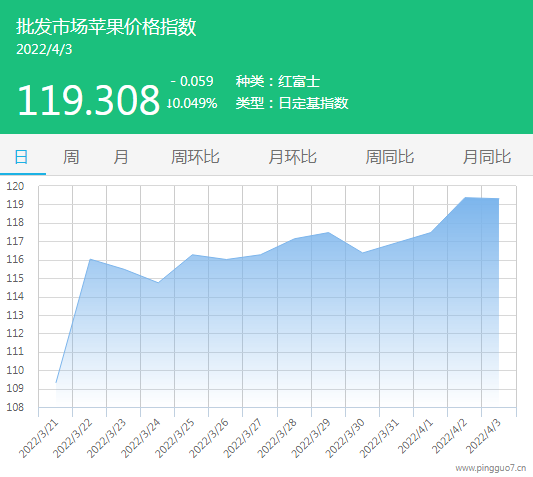Click the chart peak data point at 2022/4/2

tap(465, 197)
